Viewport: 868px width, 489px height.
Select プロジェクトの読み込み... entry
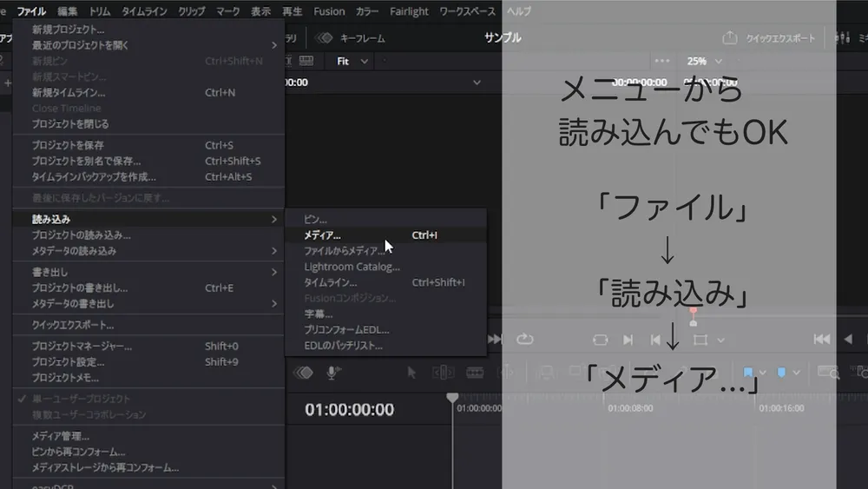[149, 235]
